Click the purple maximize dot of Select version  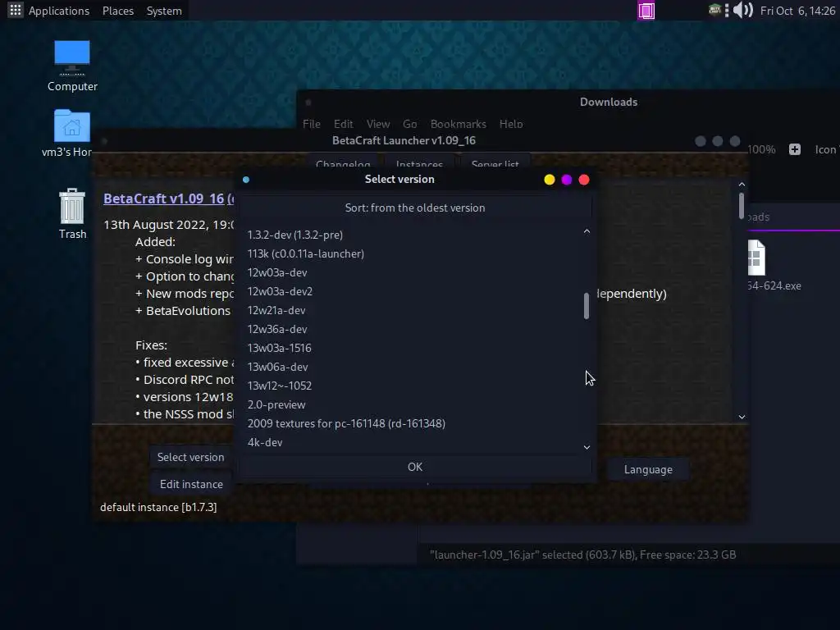pyautogui.click(x=566, y=180)
